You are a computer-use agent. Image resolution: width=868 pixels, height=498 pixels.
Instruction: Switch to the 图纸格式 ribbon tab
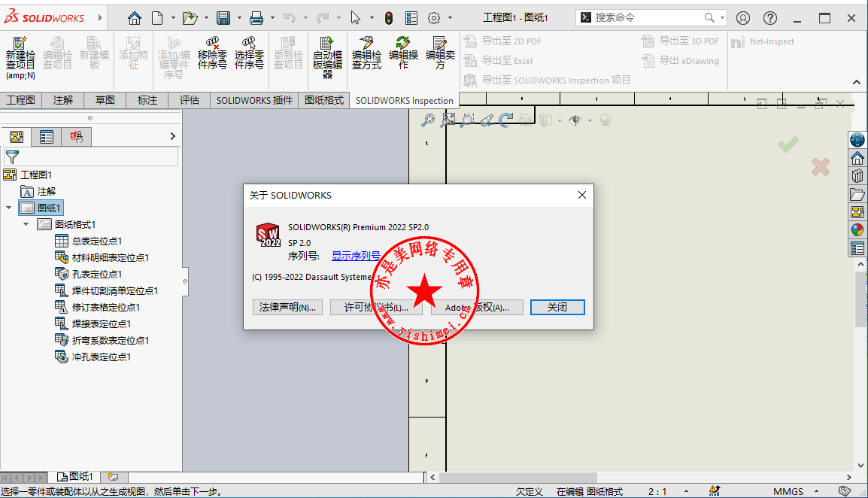point(324,100)
